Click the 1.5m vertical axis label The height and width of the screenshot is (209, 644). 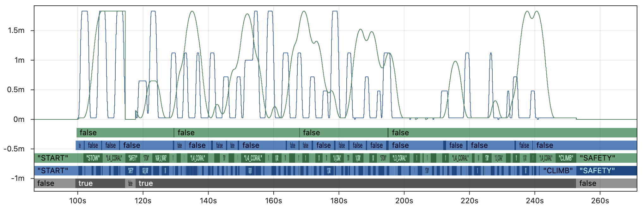pyautogui.click(x=16, y=31)
